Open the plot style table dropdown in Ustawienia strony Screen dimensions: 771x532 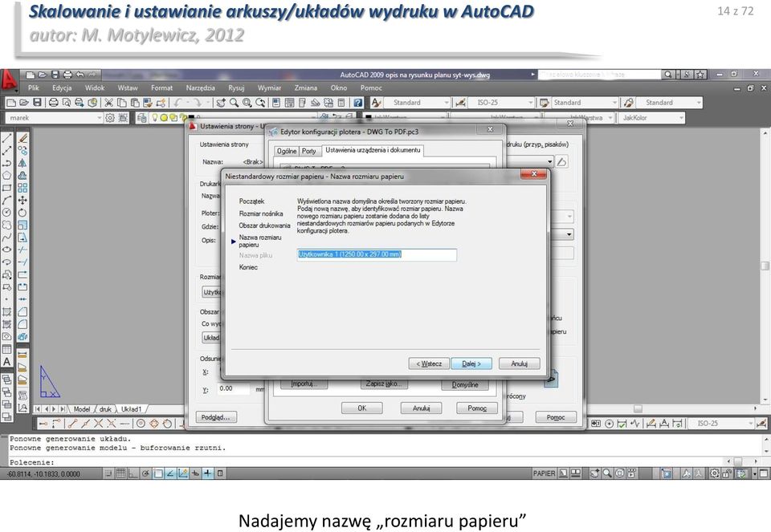549,161
